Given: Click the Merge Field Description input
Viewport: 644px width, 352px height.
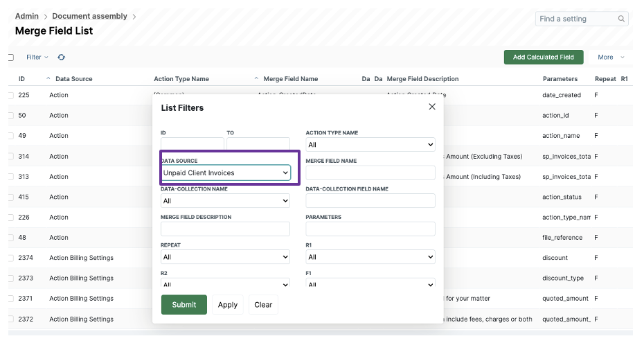Looking at the screenshot, I should tap(225, 229).
